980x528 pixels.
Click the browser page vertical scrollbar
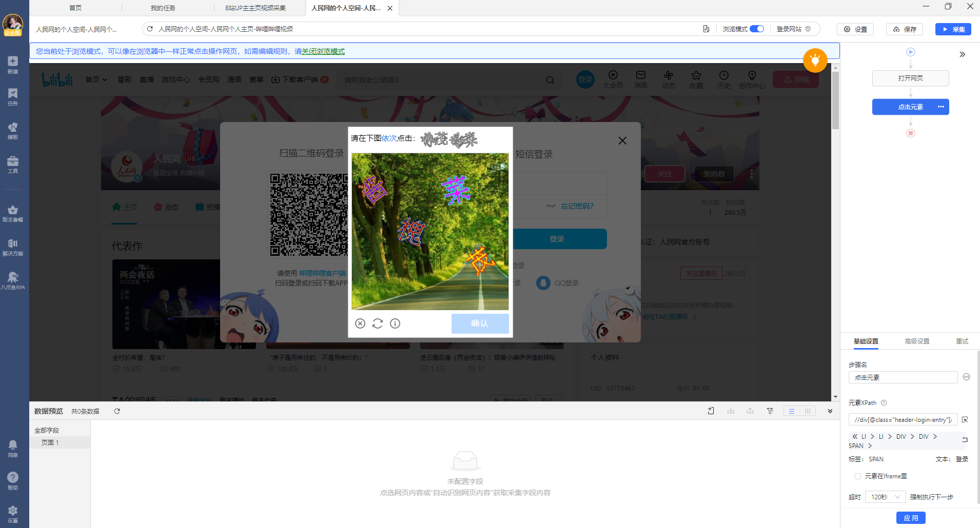[835, 100]
